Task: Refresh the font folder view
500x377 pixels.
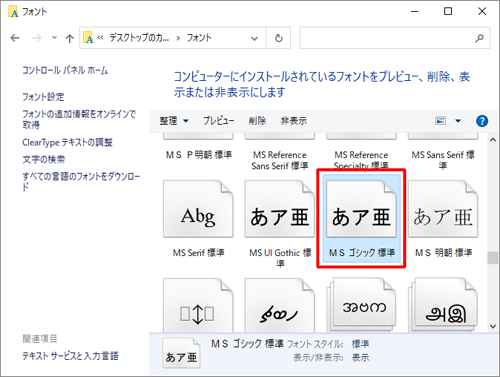Action: tap(279, 38)
